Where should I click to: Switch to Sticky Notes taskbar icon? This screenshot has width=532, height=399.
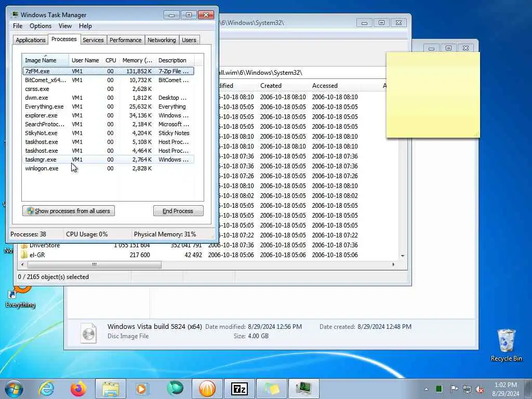click(x=271, y=389)
